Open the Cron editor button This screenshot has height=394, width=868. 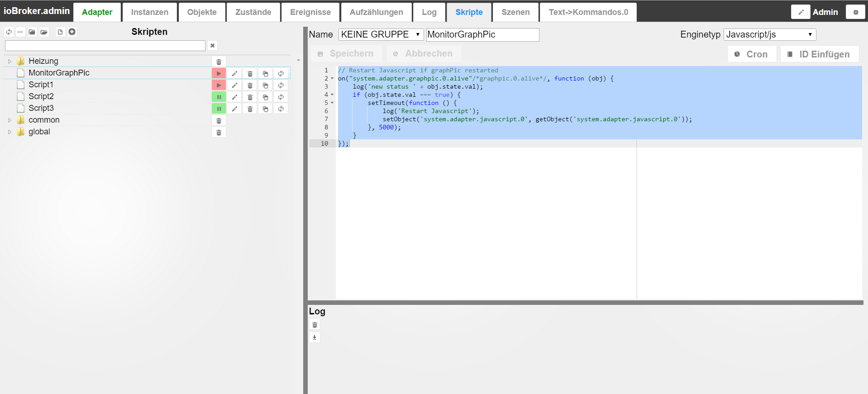pos(752,54)
